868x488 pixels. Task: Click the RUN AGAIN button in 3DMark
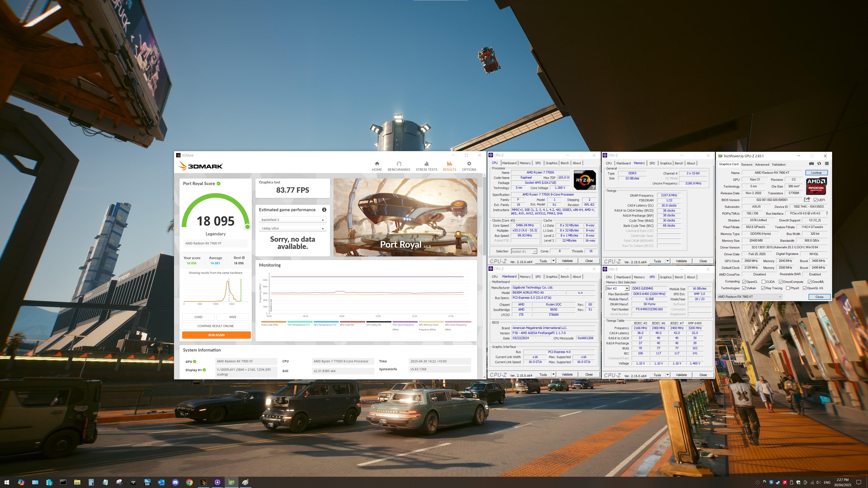216,335
